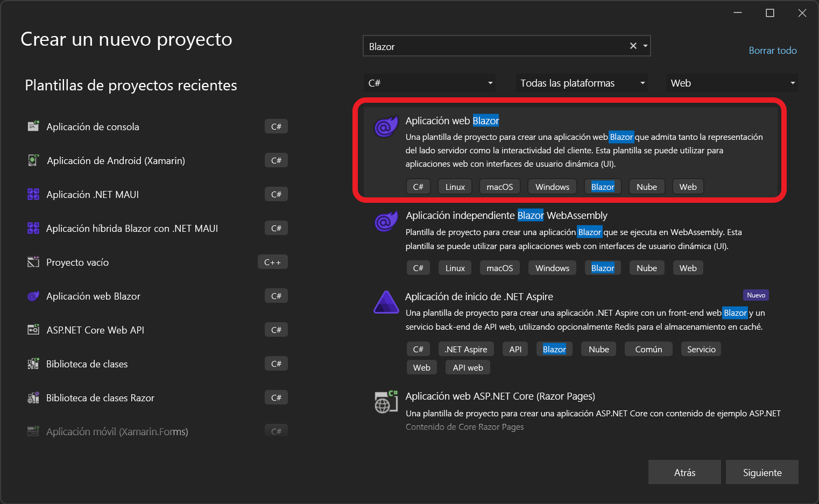Click the API web tag
The image size is (819, 504).
click(468, 367)
